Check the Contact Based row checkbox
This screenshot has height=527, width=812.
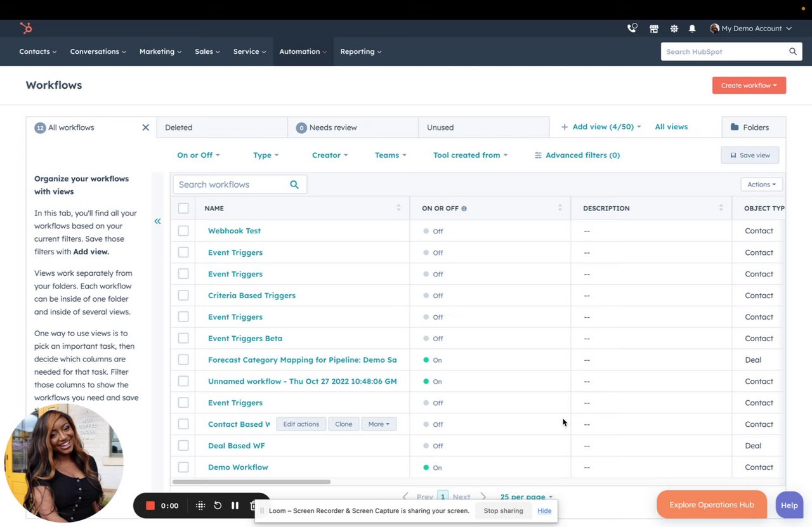click(x=183, y=424)
